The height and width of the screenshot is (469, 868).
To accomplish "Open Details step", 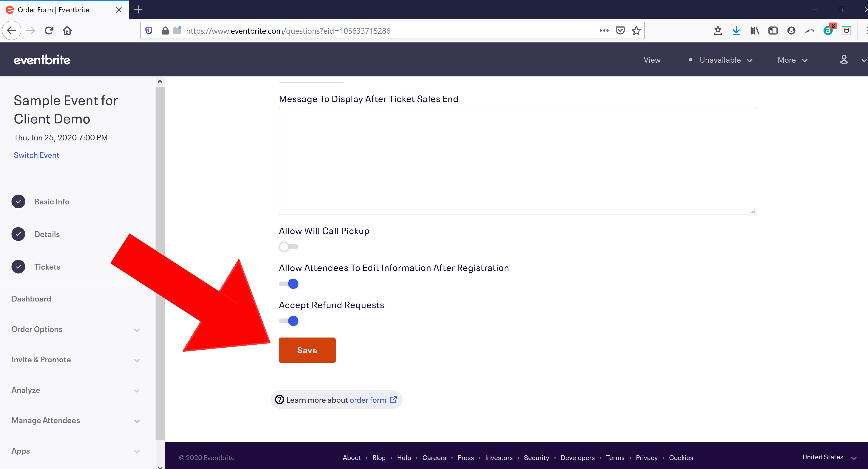I will pos(47,234).
